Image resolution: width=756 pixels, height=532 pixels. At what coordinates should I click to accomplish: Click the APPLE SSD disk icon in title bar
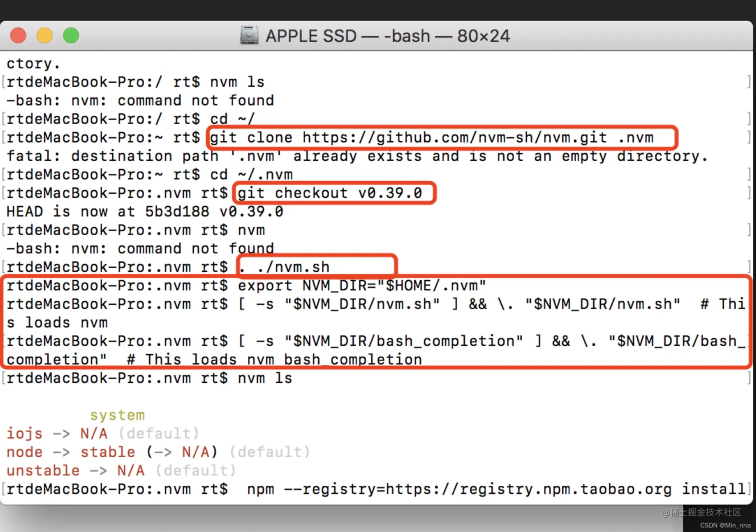249,35
